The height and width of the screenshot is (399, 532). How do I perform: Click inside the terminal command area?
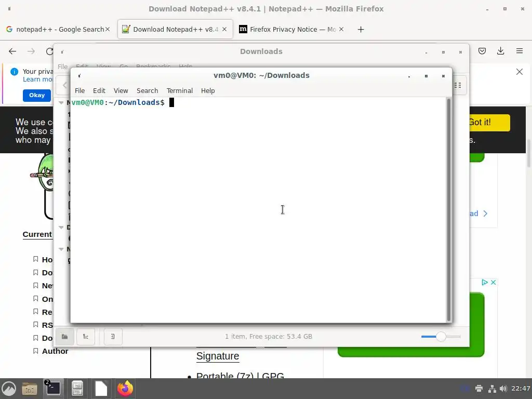click(x=258, y=210)
